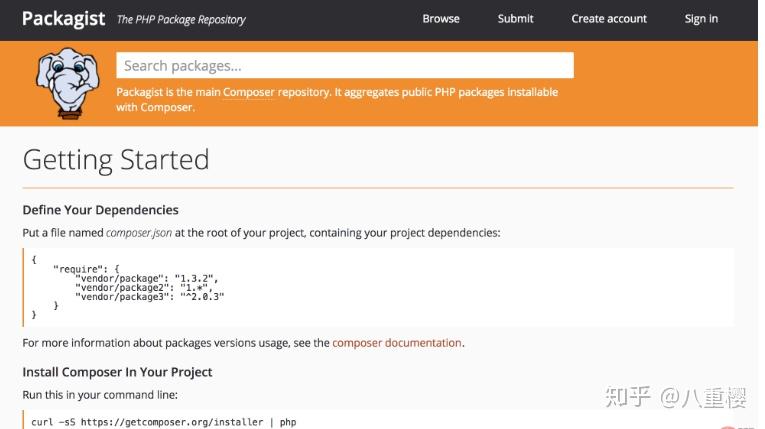Click the curl installer command code line
This screenshot has height=429, width=765.
tap(163, 422)
